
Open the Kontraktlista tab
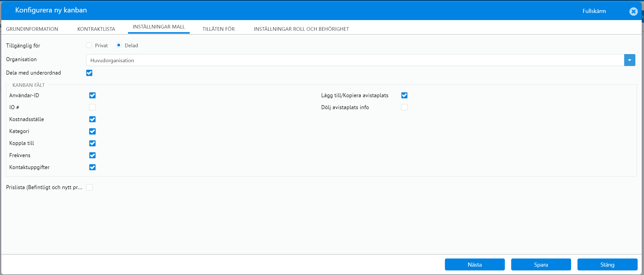(96, 29)
